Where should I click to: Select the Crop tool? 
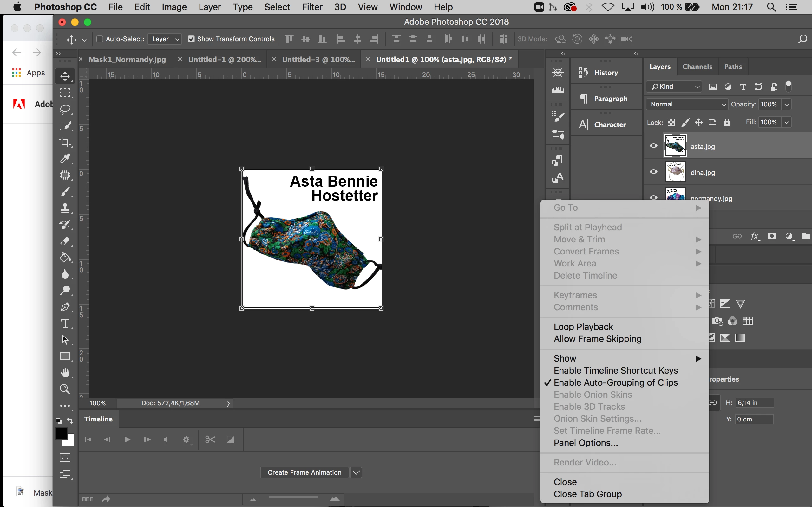[65, 142]
